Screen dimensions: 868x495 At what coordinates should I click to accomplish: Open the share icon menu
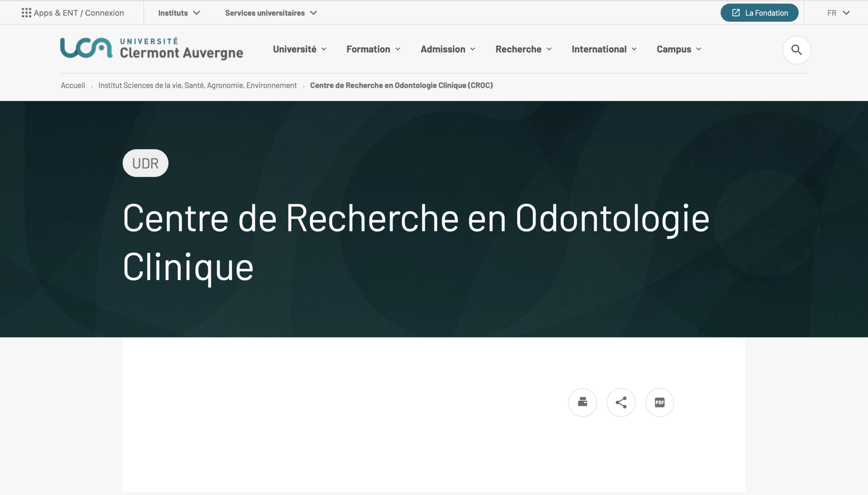[621, 402]
